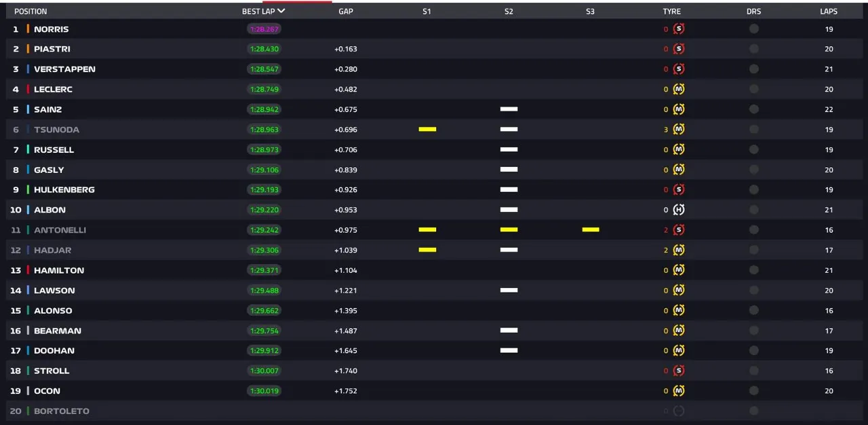Open driver NORRIS in the standings
This screenshot has width=868, height=425.
pos(52,29)
